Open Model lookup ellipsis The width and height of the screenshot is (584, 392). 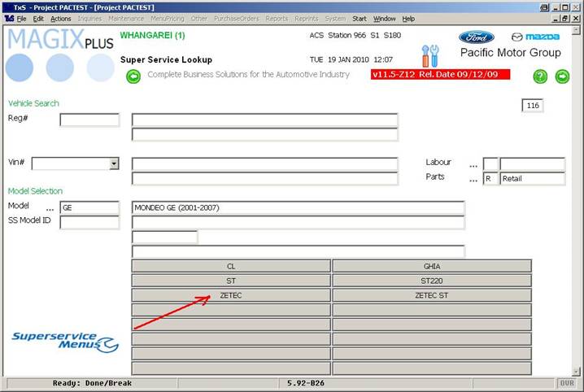pyautogui.click(x=50, y=208)
